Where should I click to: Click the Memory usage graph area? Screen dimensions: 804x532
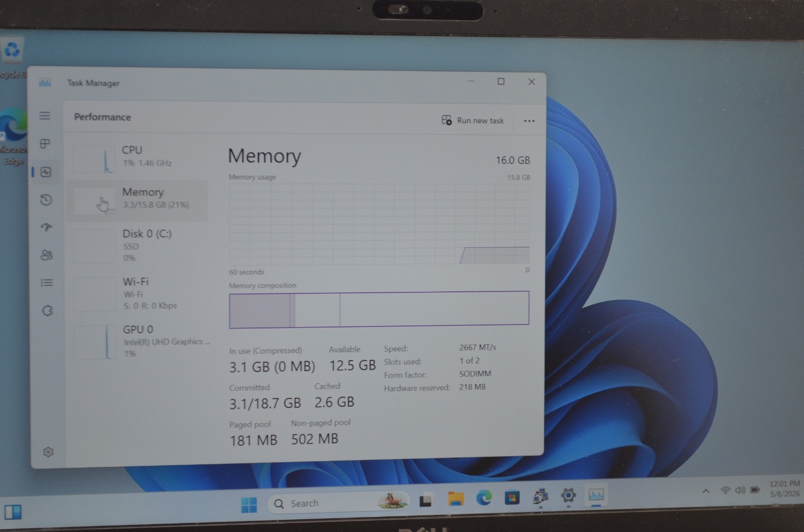(379, 224)
